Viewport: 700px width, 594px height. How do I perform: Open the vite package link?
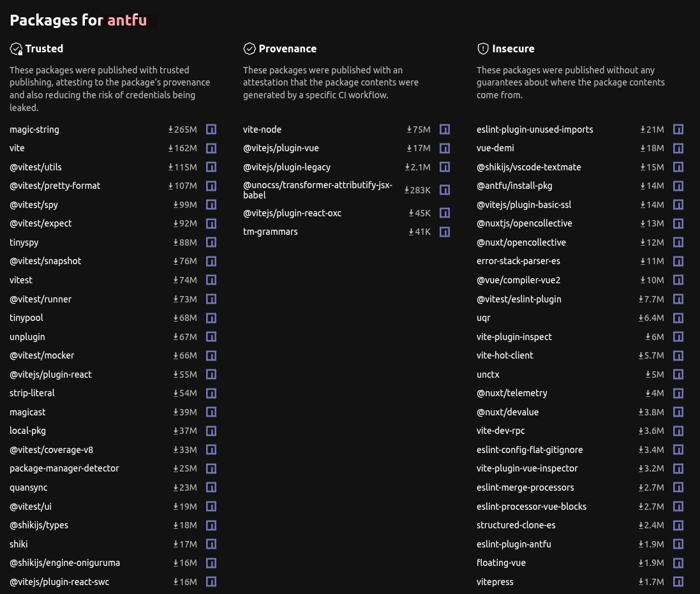click(x=17, y=148)
